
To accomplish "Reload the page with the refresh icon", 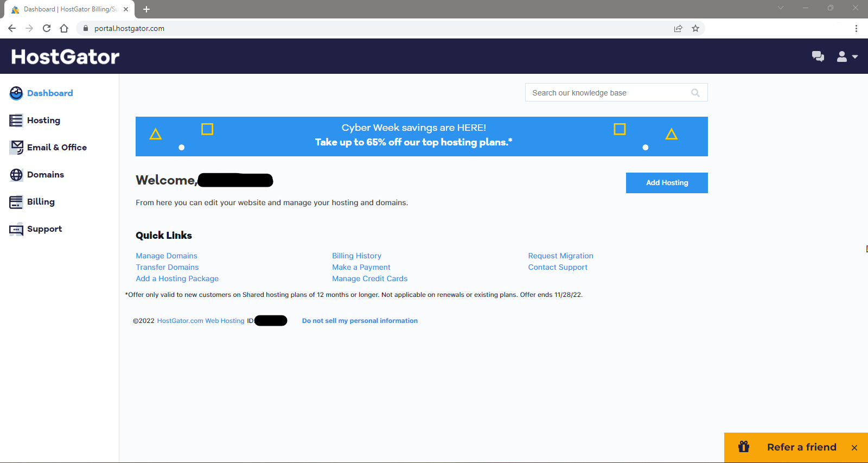I will (x=47, y=28).
